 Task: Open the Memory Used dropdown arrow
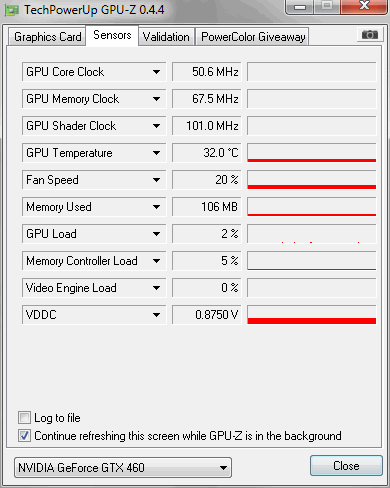156,207
